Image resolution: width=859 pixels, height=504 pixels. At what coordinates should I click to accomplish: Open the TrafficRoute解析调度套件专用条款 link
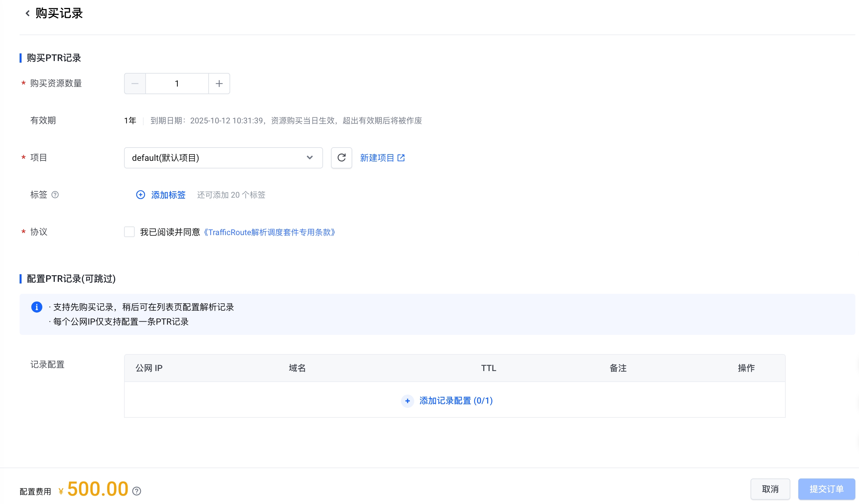[270, 232]
